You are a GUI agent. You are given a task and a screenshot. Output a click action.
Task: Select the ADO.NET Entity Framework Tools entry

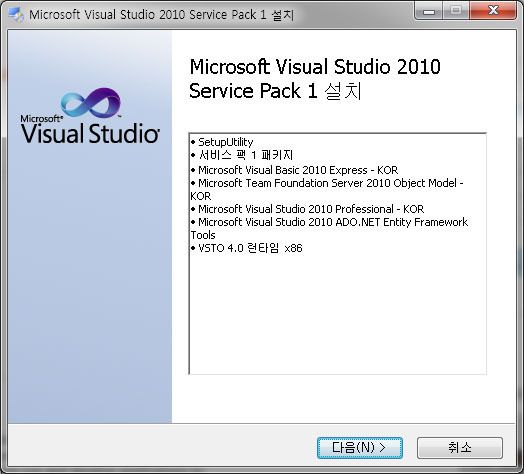pos(329,228)
